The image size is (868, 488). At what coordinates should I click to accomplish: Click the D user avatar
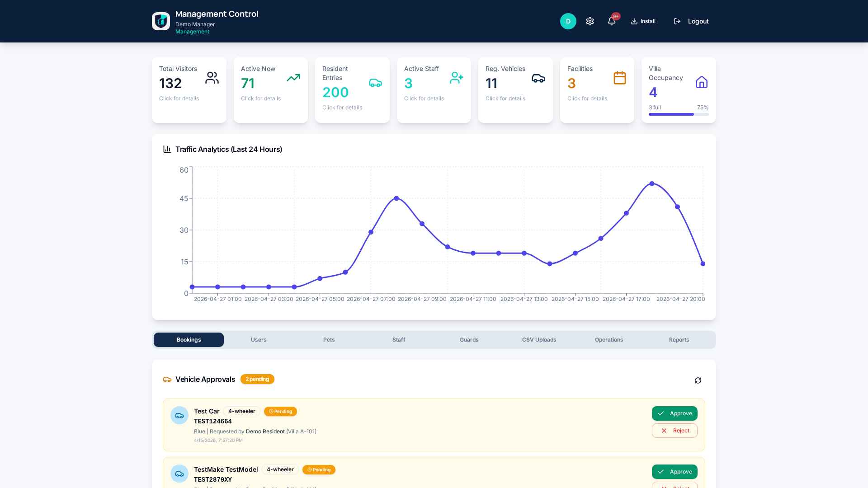pyautogui.click(x=568, y=21)
